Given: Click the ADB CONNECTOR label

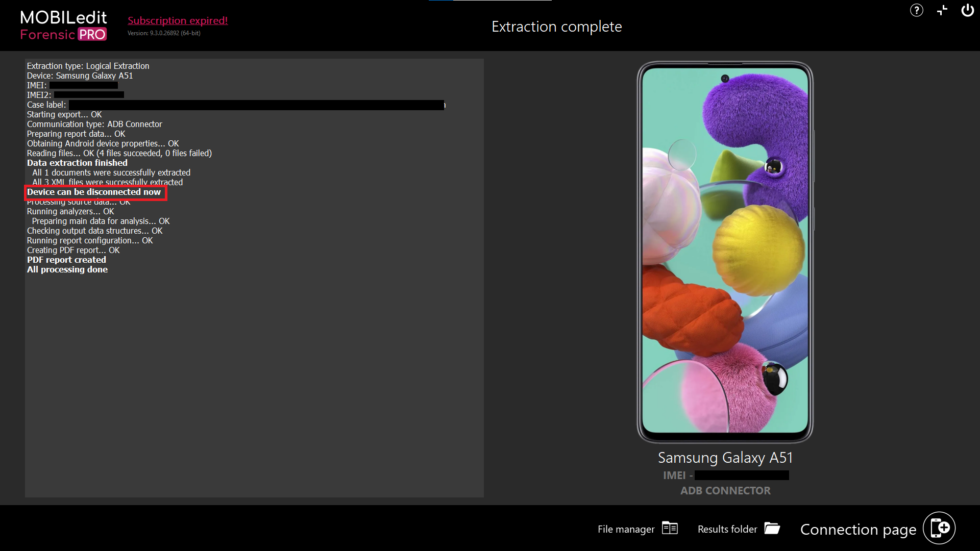Looking at the screenshot, I should [725, 491].
